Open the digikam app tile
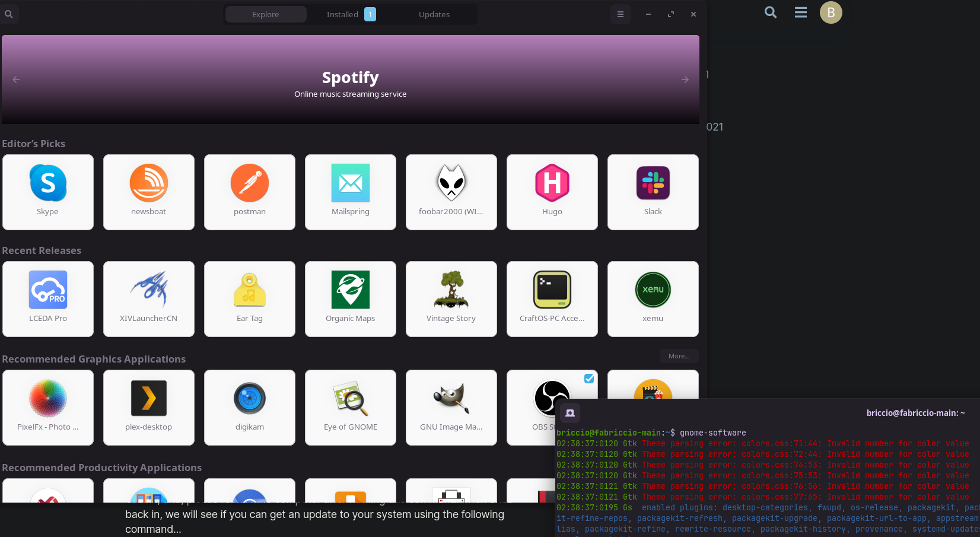Screen dimensions: 980x537 click(250, 408)
